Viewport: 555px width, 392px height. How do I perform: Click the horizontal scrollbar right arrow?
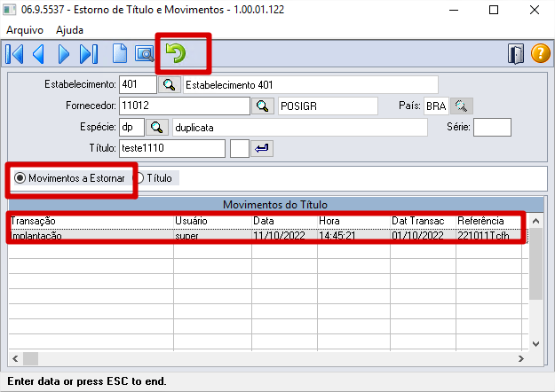coord(521,359)
